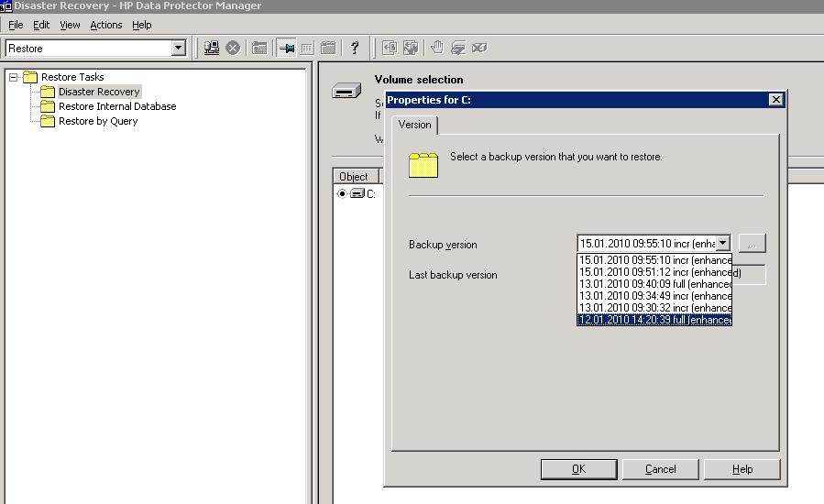This screenshot has height=504, width=824.
Task: Open the Help menu
Action: tap(141, 25)
